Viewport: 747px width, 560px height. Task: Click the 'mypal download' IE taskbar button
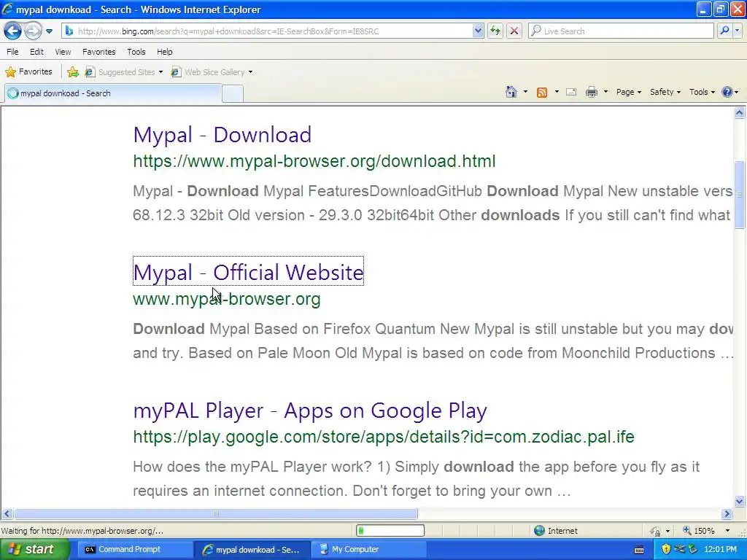(252, 550)
